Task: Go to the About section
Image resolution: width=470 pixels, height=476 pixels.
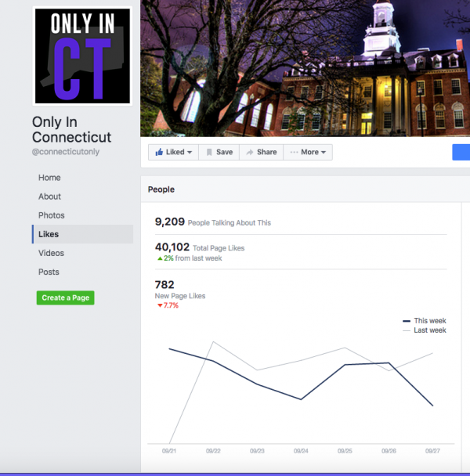Action: click(49, 197)
